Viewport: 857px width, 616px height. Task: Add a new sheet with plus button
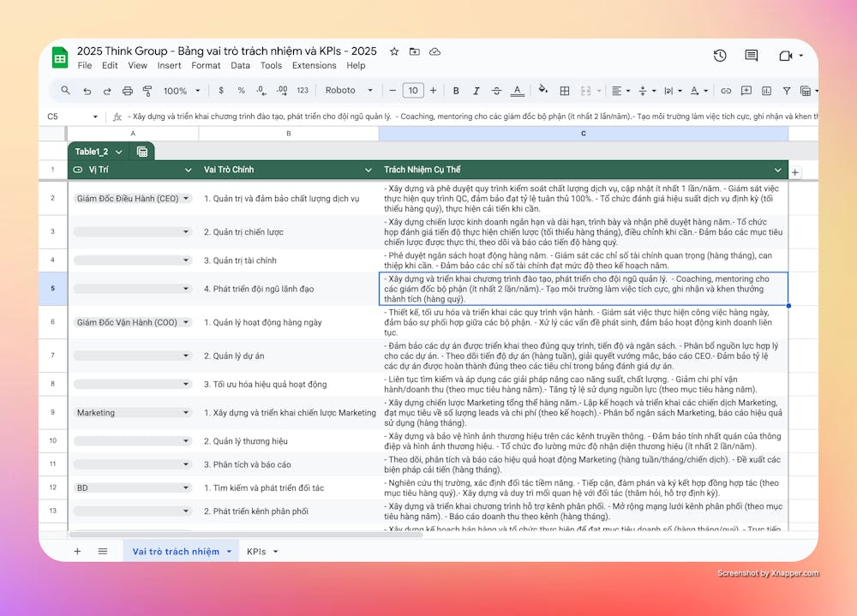point(77,552)
